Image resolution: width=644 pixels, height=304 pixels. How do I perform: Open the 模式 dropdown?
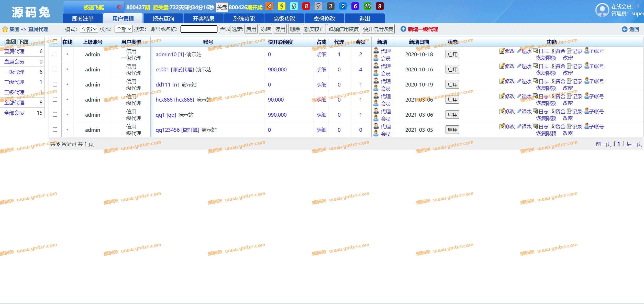pyautogui.click(x=89, y=29)
